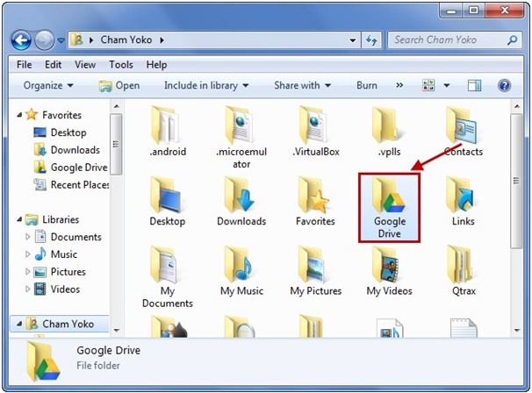Screen dimensions: 532x393
Task: Open the recent pages dropdown arrow
Action: [61, 40]
